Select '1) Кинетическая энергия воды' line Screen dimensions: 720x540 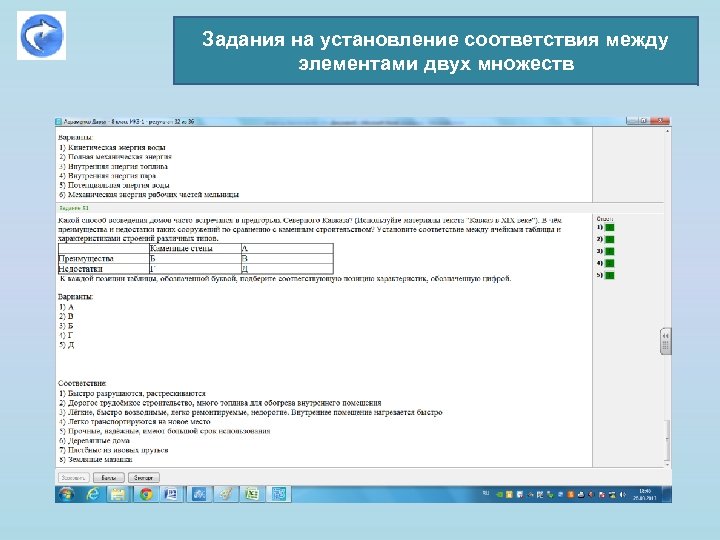coord(112,147)
